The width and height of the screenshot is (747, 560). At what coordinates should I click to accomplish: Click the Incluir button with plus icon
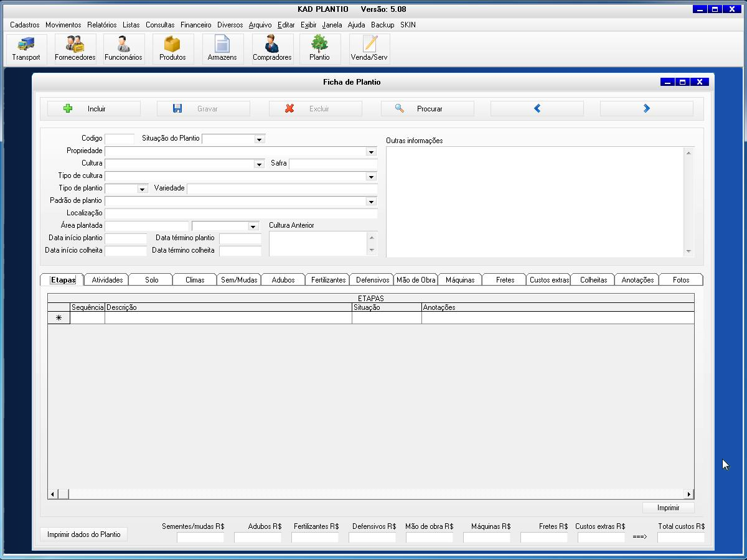click(x=94, y=109)
